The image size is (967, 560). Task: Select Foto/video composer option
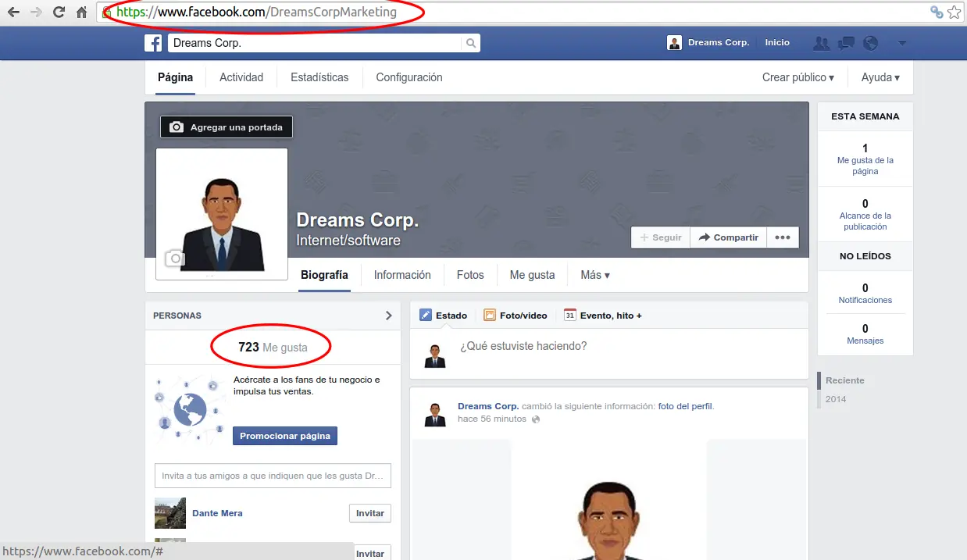(516, 316)
